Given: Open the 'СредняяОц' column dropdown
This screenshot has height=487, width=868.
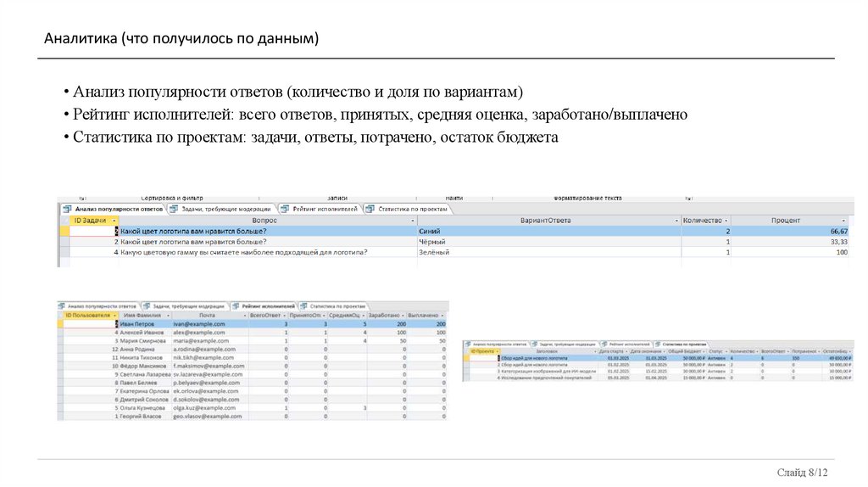Looking at the screenshot, I should coord(364,316).
